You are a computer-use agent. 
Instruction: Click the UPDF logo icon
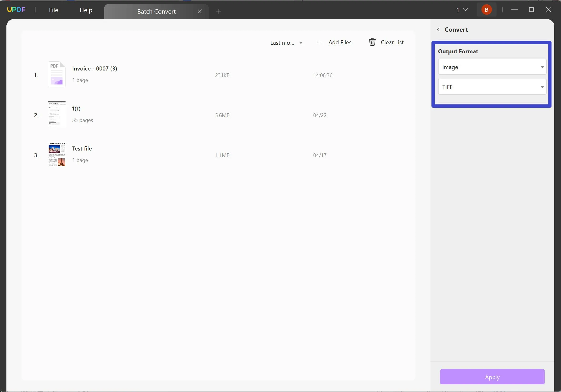pos(16,10)
